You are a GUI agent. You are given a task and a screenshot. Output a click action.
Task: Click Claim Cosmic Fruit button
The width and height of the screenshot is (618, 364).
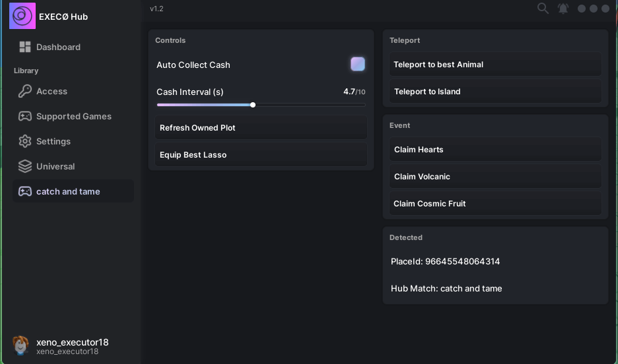pos(495,204)
